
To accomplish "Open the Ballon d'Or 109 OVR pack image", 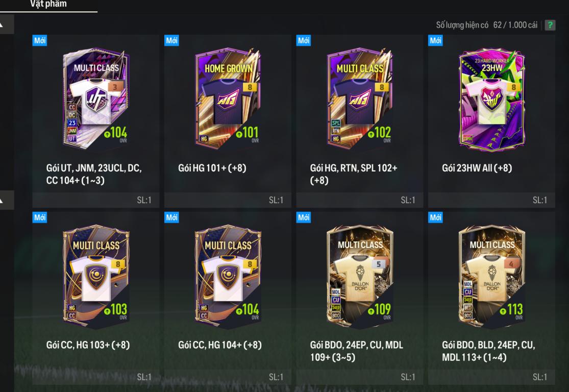I will coord(360,276).
